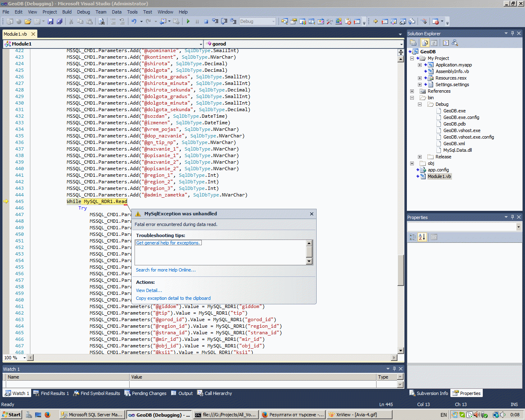Toggle Show All Files in Solution Explorer
The image size is (525, 420).
425,43
